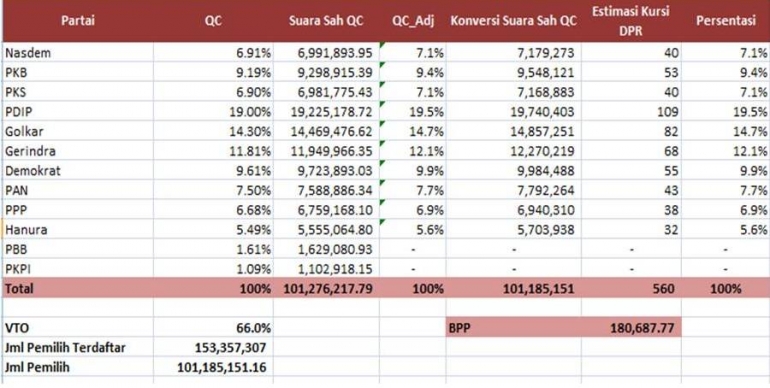
Task: Select the 19.00% QC cell
Action: pos(213,111)
